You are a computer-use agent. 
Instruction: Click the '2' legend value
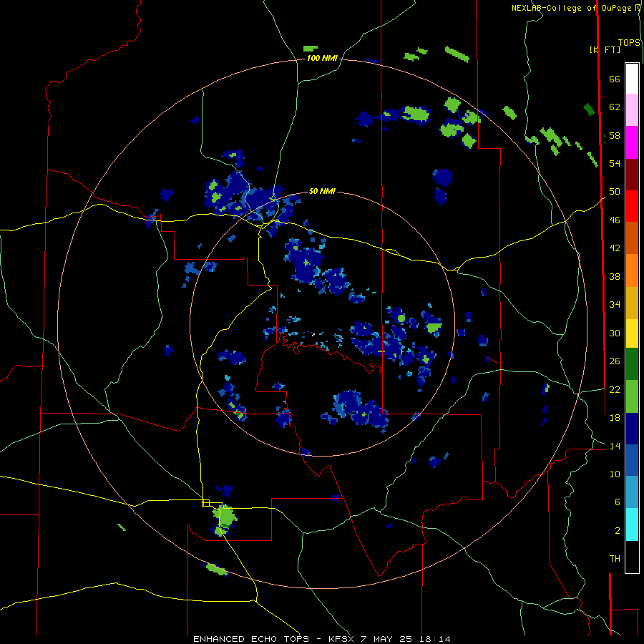coord(618,531)
